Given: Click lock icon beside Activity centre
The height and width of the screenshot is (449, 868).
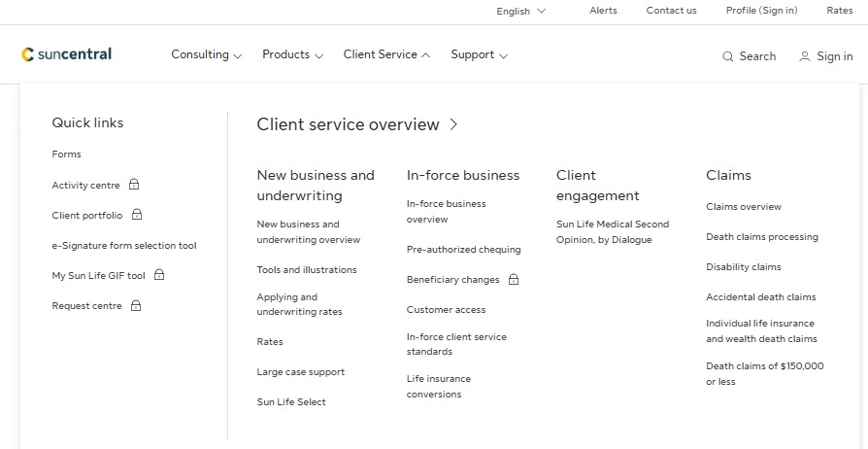Looking at the screenshot, I should pos(134,185).
